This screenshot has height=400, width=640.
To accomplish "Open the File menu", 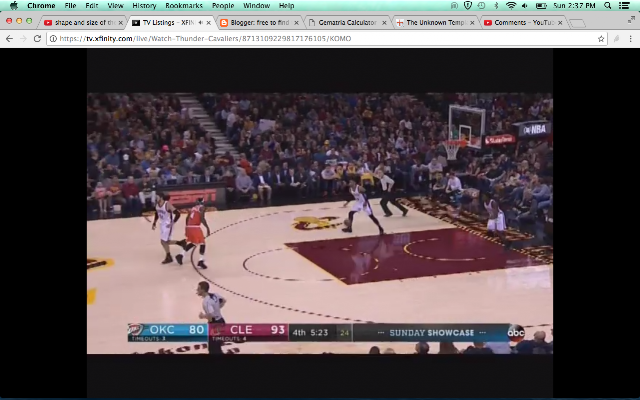I will pyautogui.click(x=70, y=6).
